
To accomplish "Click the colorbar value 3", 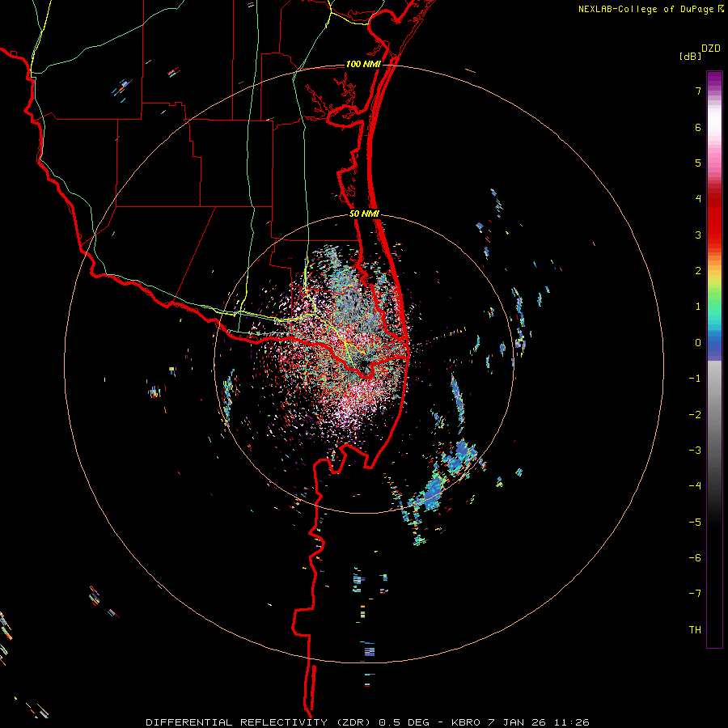I will click(x=698, y=235).
